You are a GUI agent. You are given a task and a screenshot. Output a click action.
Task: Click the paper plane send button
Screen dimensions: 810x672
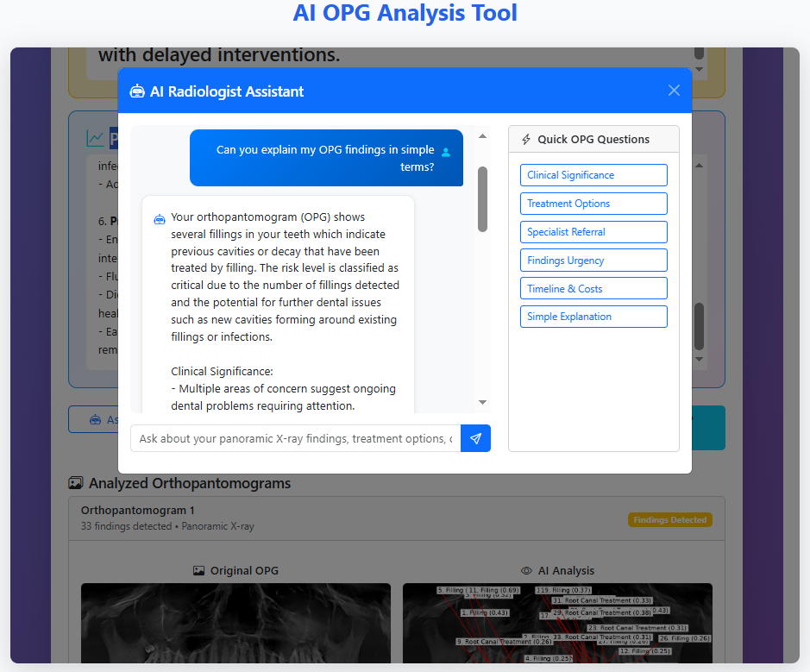[475, 438]
